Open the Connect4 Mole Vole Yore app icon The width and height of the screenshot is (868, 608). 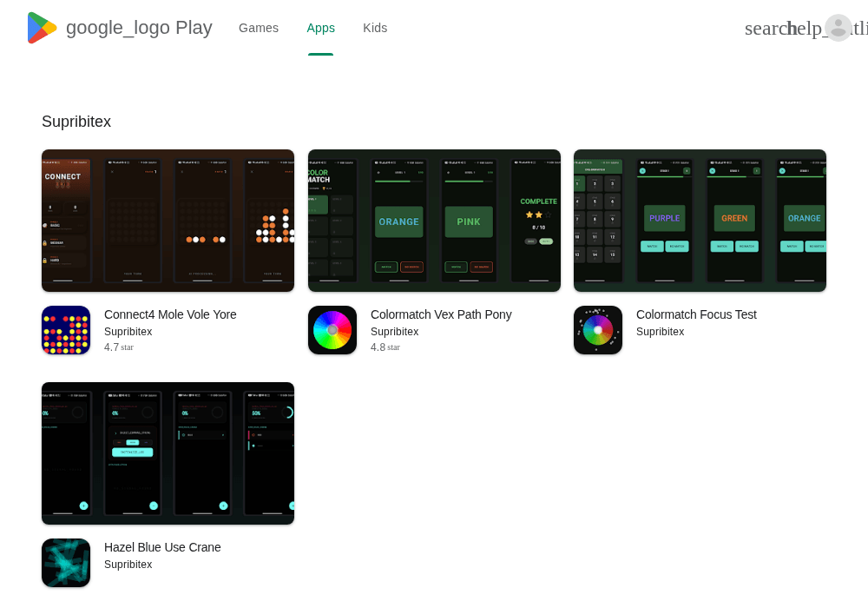point(66,330)
